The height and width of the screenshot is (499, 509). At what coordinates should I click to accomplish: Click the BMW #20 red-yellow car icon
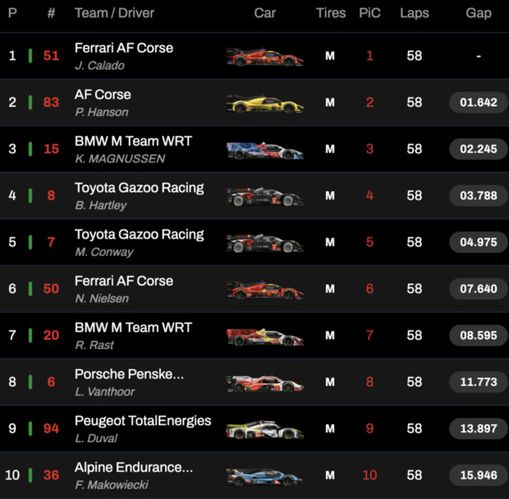[x=265, y=336]
